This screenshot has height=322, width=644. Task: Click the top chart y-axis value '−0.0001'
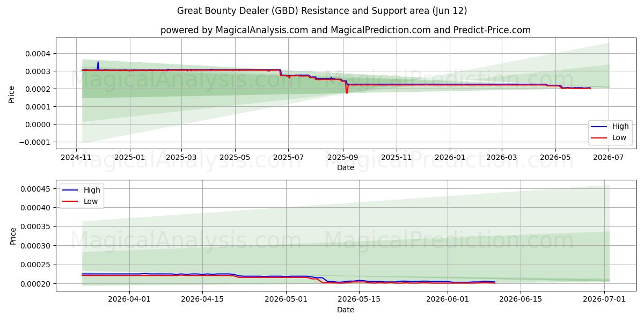[x=35, y=142]
